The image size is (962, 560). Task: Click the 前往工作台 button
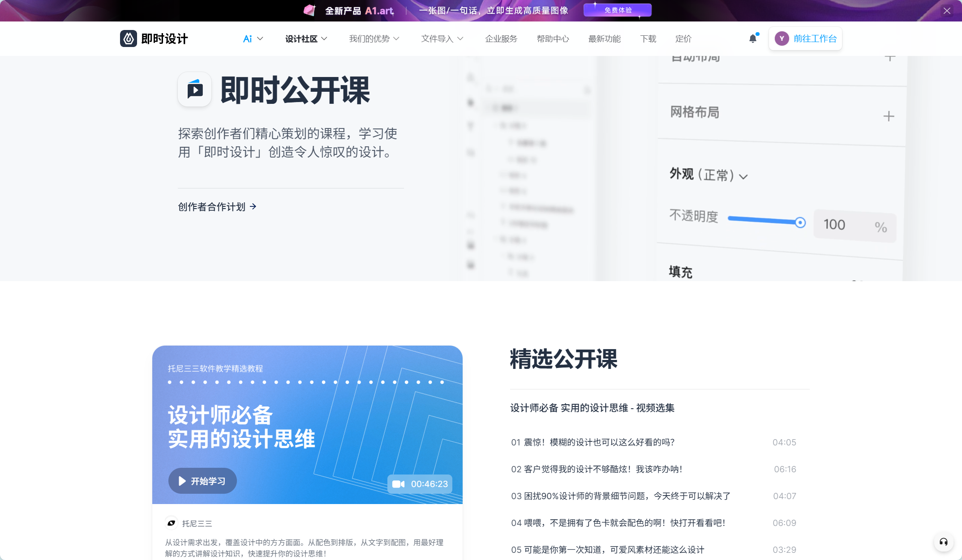coord(805,38)
